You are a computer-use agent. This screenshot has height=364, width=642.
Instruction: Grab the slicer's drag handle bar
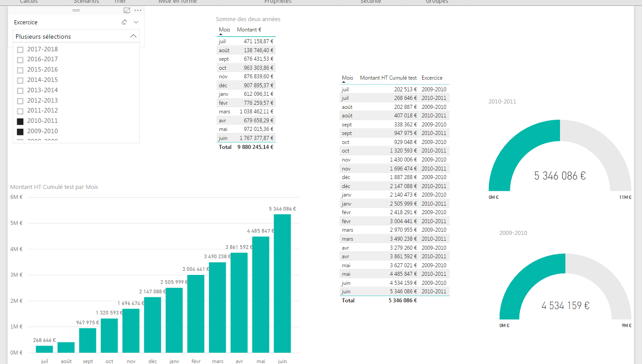[x=76, y=10]
